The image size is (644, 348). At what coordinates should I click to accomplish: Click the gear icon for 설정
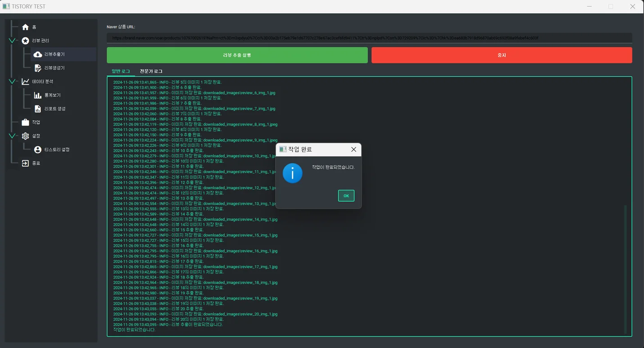(25, 136)
